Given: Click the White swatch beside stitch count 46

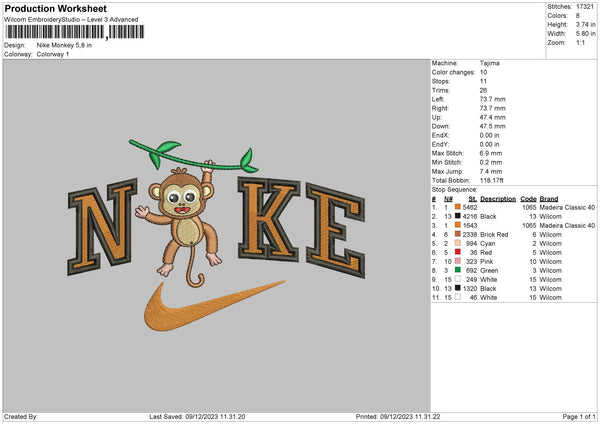Looking at the screenshot, I should (x=458, y=297).
